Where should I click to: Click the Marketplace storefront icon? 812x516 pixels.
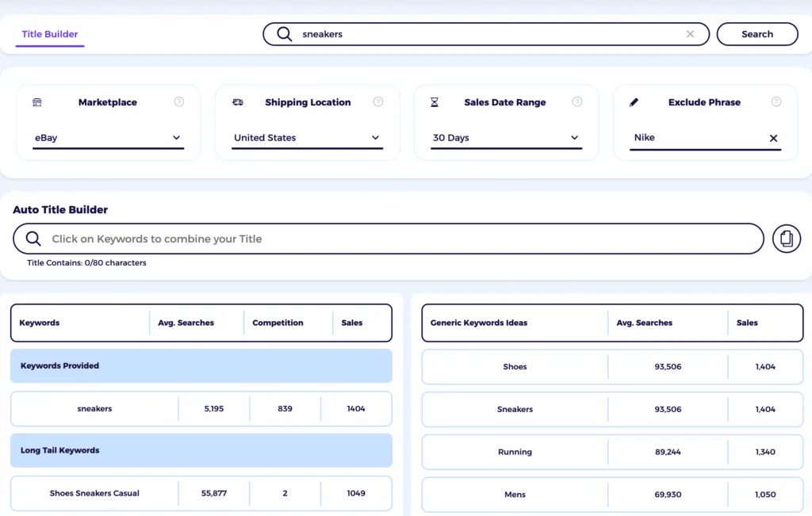pyautogui.click(x=36, y=101)
